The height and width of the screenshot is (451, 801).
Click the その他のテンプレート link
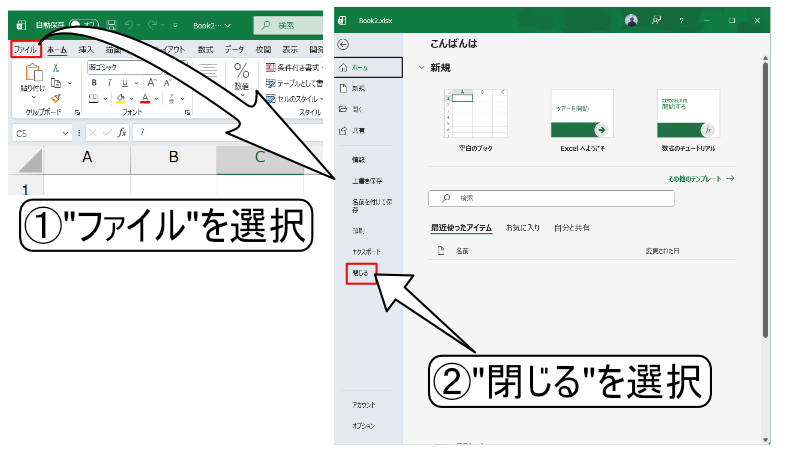(700, 178)
